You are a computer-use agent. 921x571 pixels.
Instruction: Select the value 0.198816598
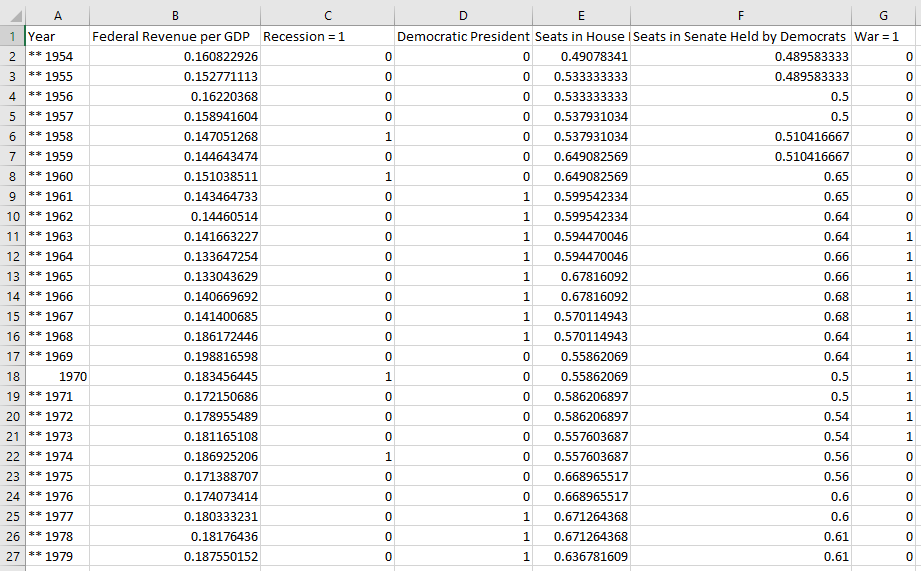pyautogui.click(x=175, y=356)
